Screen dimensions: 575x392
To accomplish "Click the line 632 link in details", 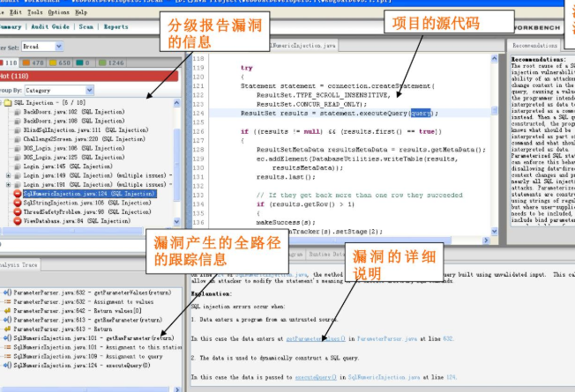I will pyautogui.click(x=448, y=339).
